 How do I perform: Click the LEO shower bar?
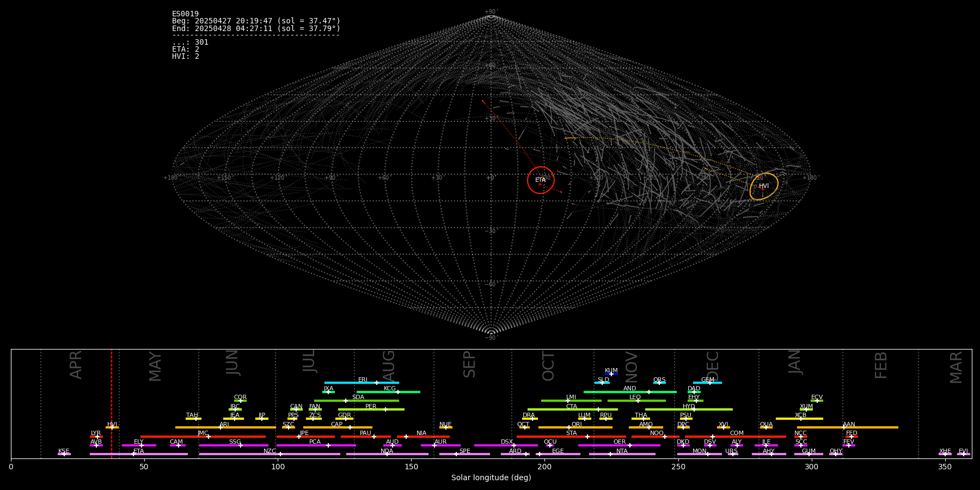[636, 401]
